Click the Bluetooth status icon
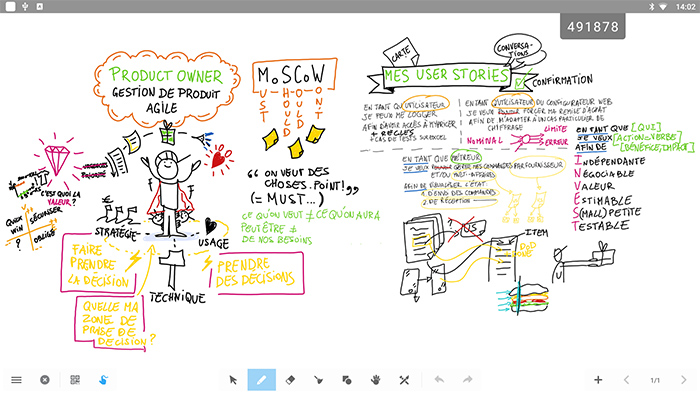Image resolution: width=700 pixels, height=394 pixels. pos(651,6)
